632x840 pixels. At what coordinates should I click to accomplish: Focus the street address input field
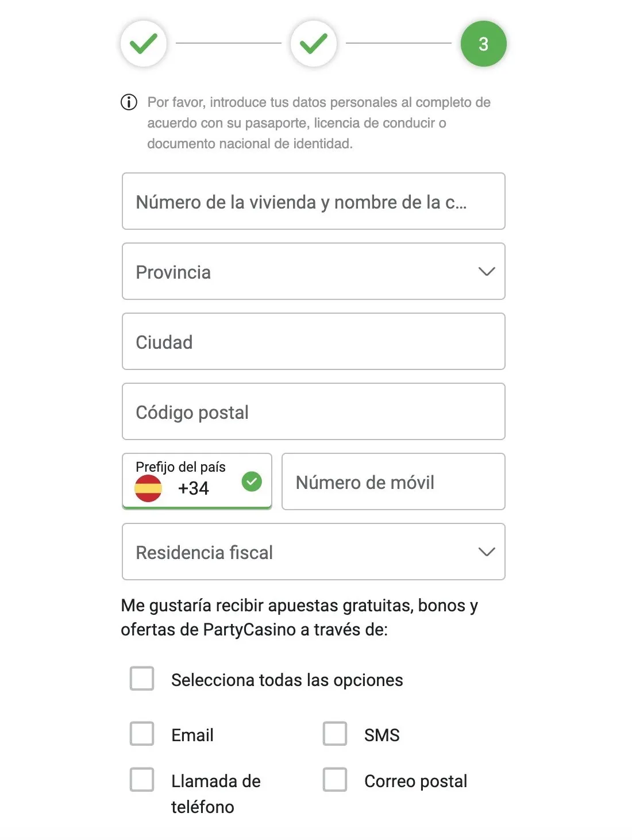pos(314,202)
